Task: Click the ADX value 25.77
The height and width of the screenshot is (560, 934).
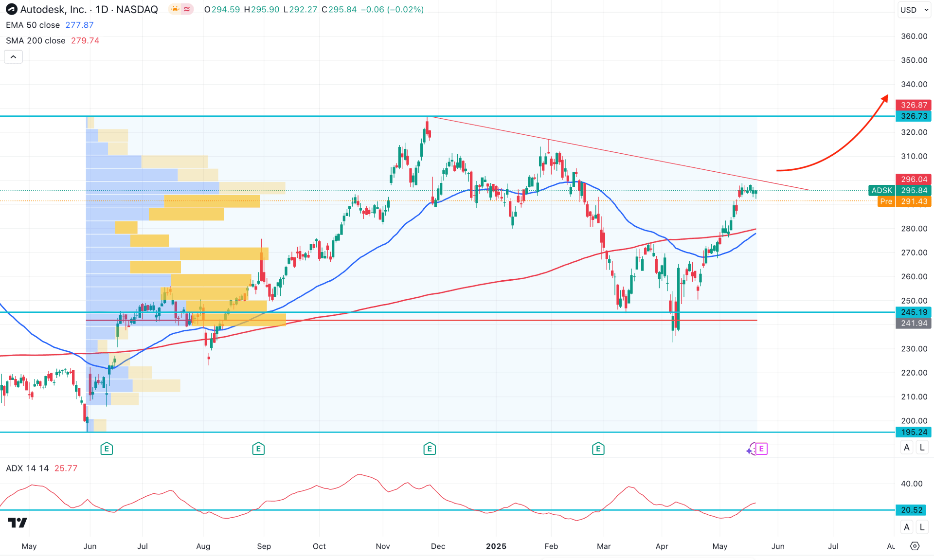Action: [x=66, y=468]
